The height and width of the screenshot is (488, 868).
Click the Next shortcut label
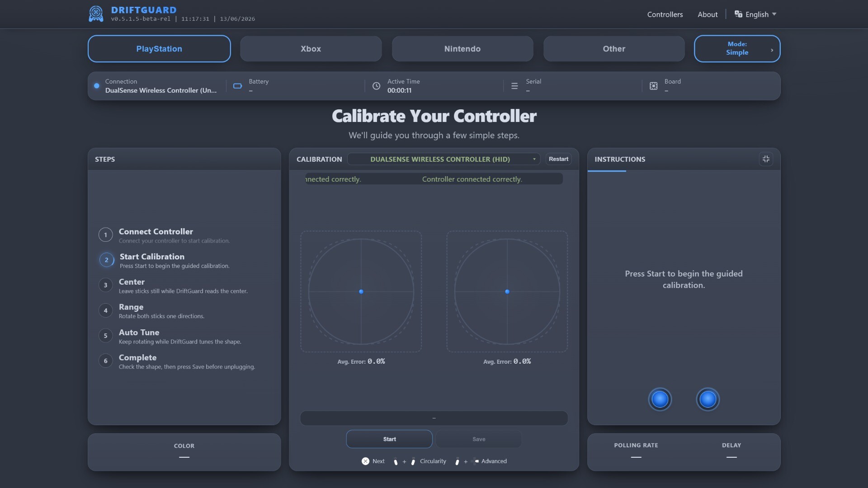click(378, 461)
